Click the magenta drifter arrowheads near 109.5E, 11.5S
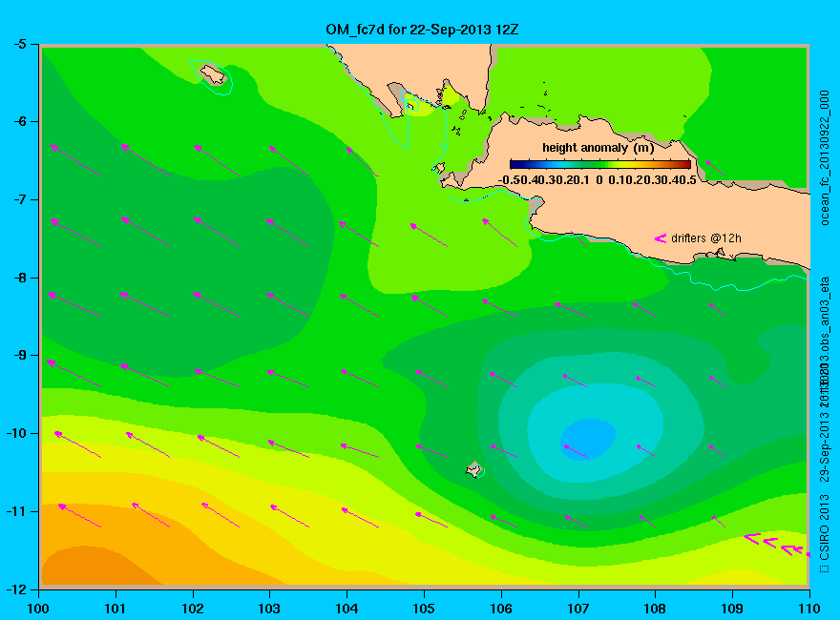 777,545
